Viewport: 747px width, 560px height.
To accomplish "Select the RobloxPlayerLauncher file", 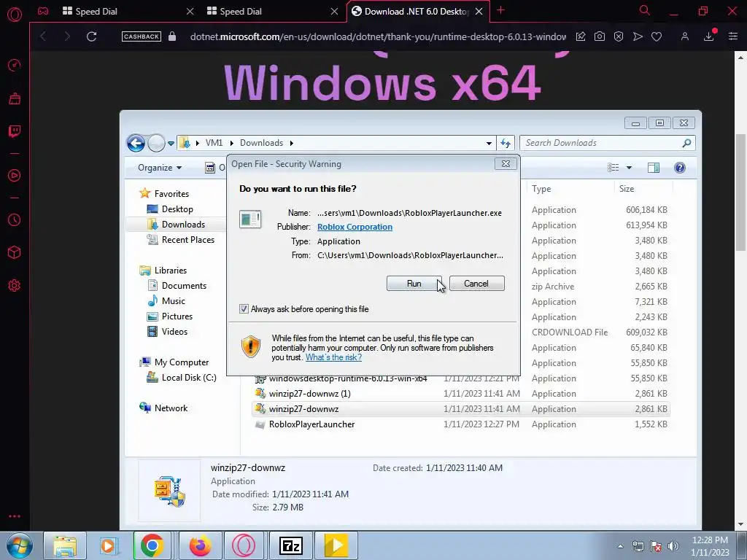I will click(311, 424).
